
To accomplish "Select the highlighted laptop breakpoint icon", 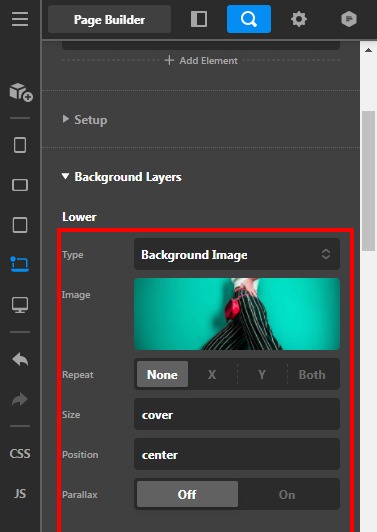I will [20, 265].
